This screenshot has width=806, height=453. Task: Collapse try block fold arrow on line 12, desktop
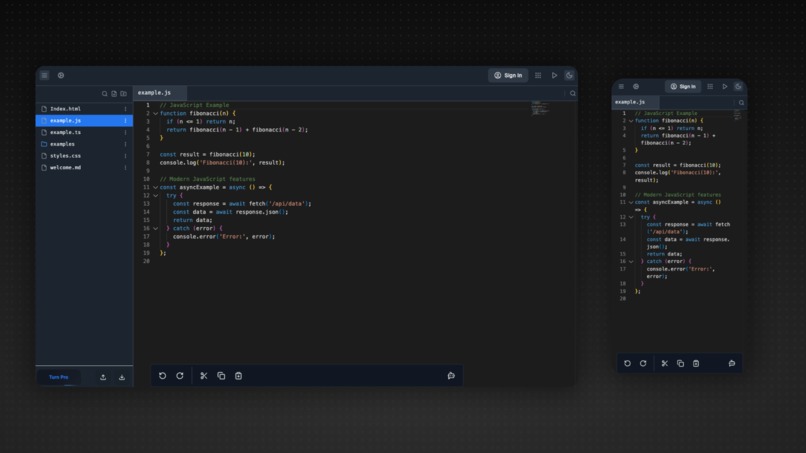pos(155,195)
